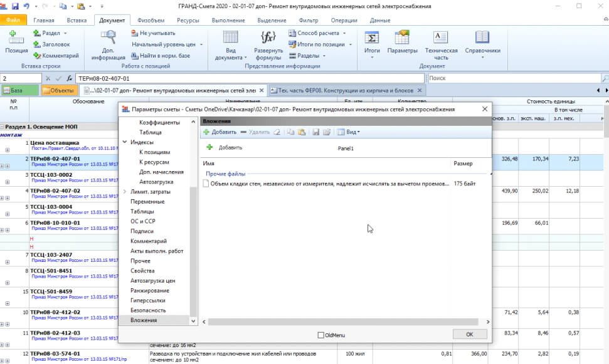Viewport: 609px width, 364px height.
Task: Expand the Лимит. затраты tree node
Action: 125,192
